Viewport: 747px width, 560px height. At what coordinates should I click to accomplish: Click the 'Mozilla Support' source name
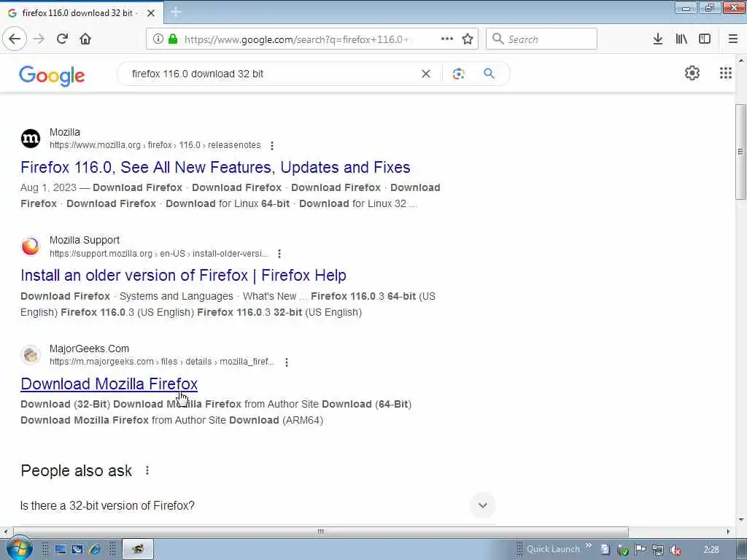[x=85, y=241]
